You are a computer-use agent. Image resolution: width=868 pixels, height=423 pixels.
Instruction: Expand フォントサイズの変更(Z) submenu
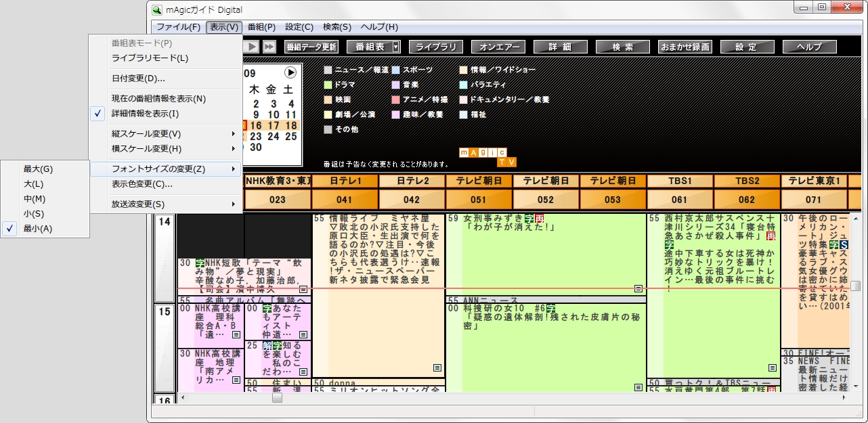pos(166,169)
